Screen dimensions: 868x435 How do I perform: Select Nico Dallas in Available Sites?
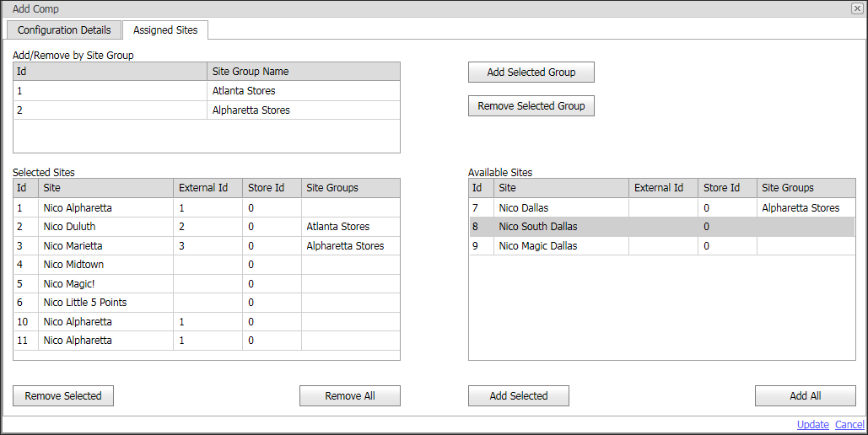[662, 208]
